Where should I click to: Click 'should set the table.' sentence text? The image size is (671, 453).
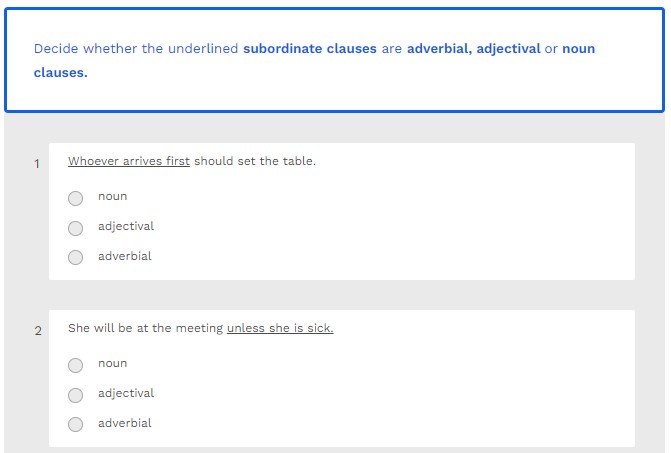point(255,161)
